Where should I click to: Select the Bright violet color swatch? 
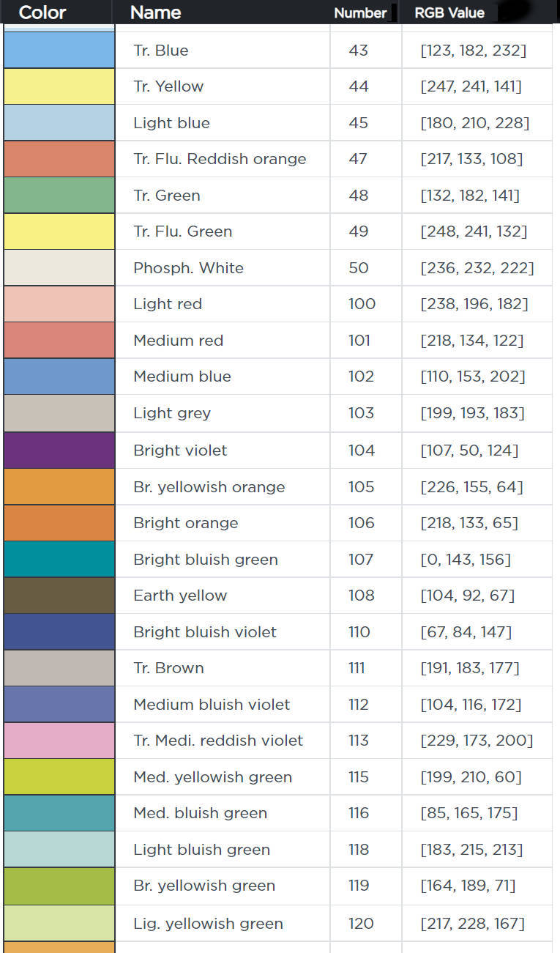pyautogui.click(x=59, y=450)
